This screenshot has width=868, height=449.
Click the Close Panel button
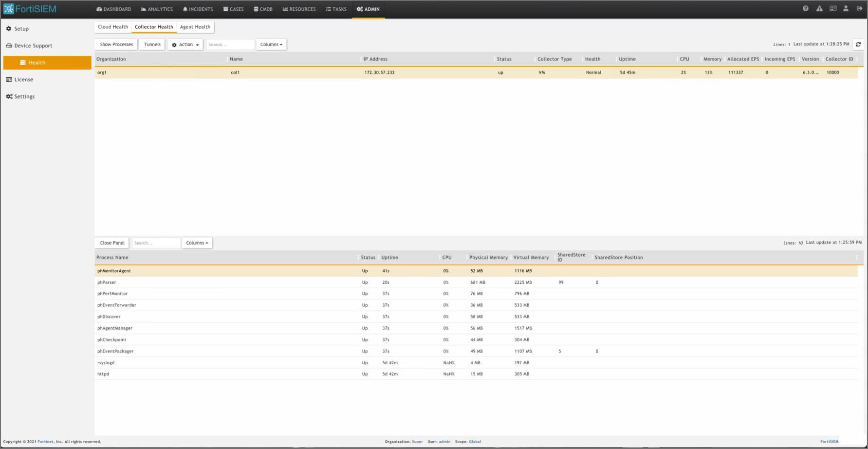click(x=111, y=243)
